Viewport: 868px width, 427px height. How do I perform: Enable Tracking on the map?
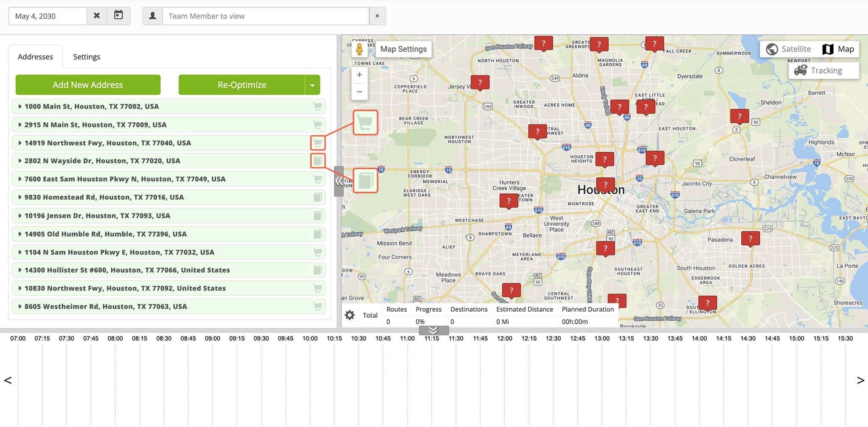[818, 70]
